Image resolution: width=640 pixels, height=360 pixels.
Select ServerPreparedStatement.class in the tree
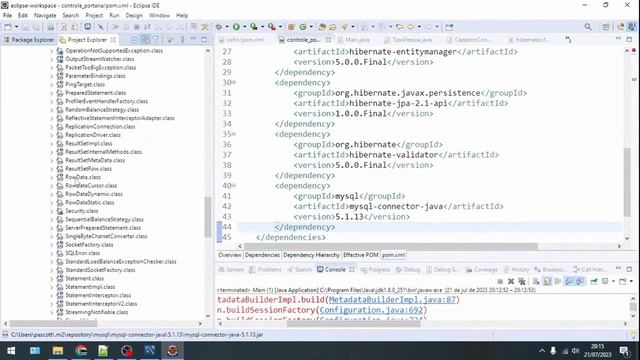[x=103, y=228]
